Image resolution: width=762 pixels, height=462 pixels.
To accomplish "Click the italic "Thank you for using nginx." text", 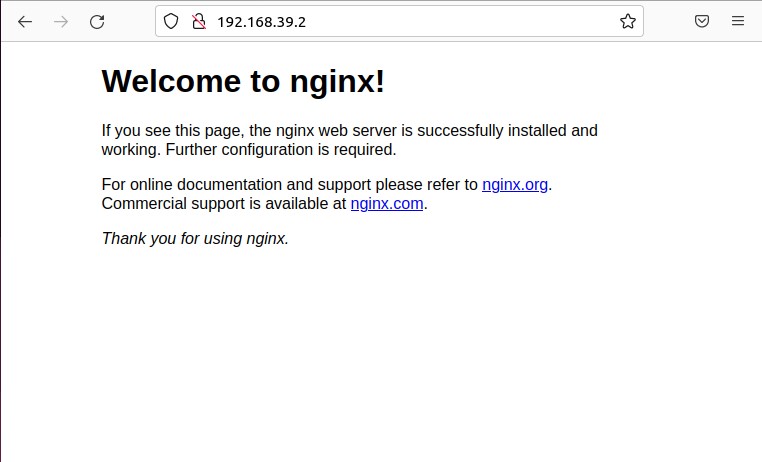I will click(x=195, y=238).
